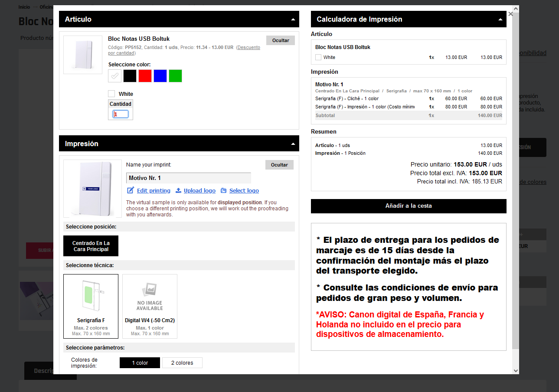Click Ocultar button in Artículo section
The height and width of the screenshot is (392, 559).
(x=281, y=40)
